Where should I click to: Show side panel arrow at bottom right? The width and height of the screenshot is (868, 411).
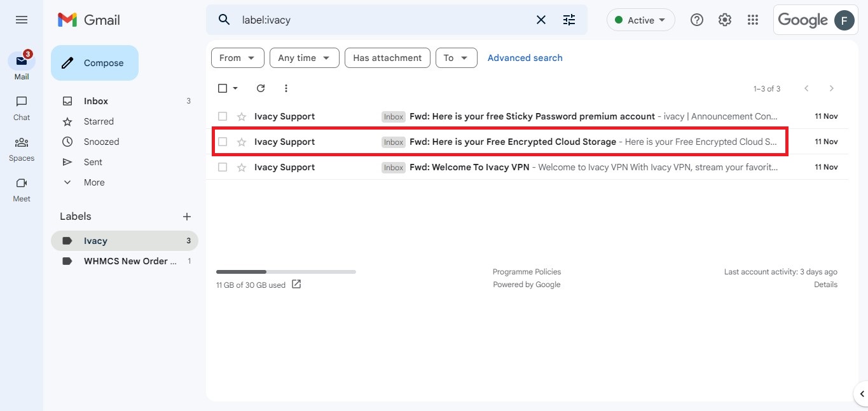tap(862, 394)
